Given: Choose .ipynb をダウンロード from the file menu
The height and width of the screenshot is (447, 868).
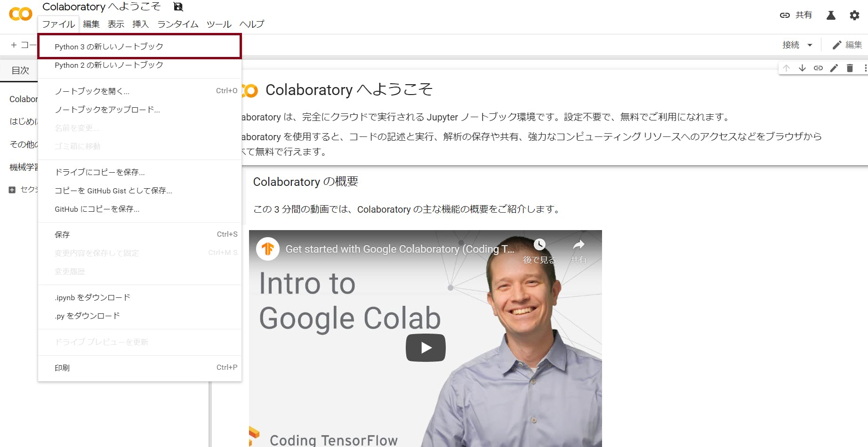Looking at the screenshot, I should click(x=93, y=297).
